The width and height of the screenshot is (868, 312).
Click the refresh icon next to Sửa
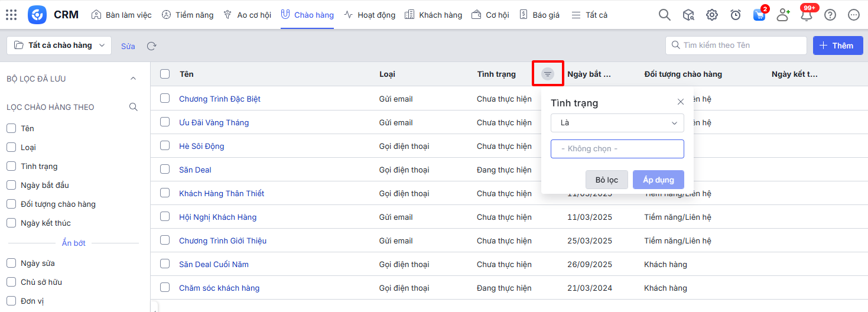(152, 46)
